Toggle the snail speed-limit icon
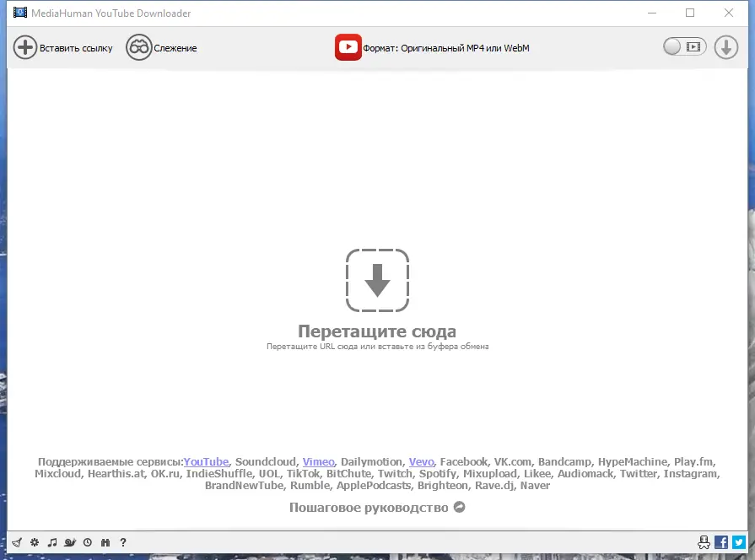This screenshot has width=755, height=560. coord(70,542)
